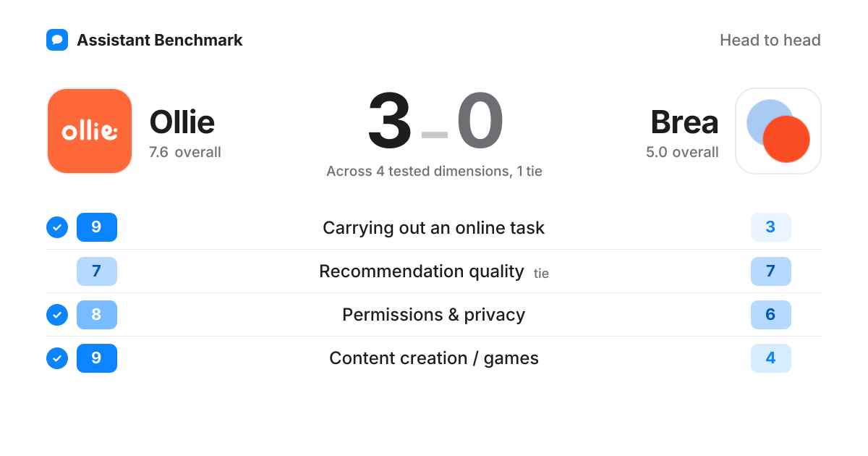Click the Ollie name heading

click(182, 122)
